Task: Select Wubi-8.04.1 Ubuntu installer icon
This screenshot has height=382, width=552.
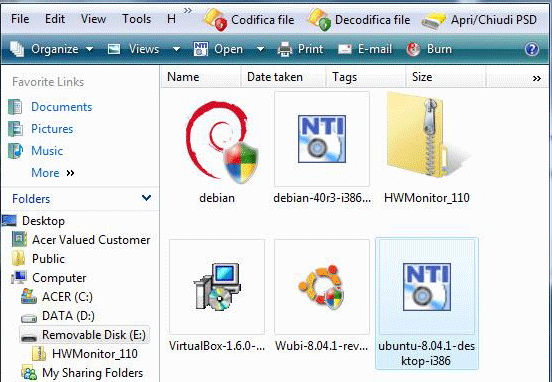Action: point(322,287)
